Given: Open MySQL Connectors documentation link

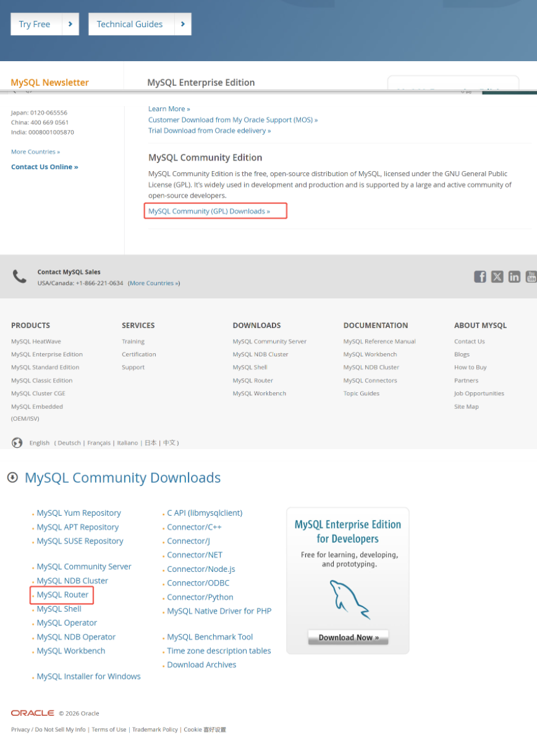Looking at the screenshot, I should click(x=370, y=380).
